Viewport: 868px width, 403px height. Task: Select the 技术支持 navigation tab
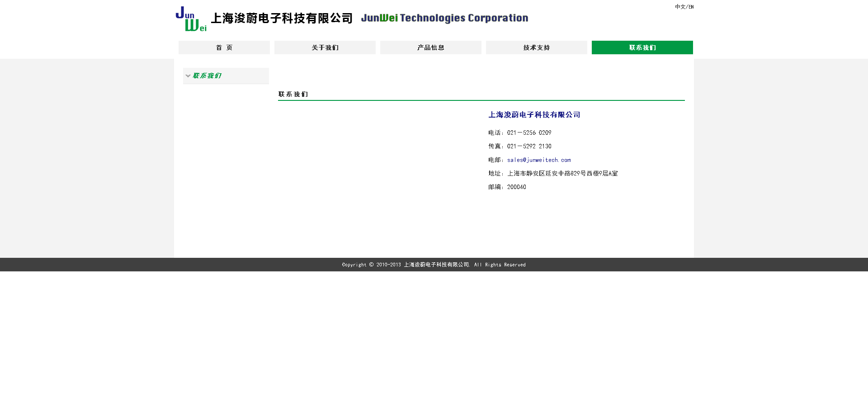pyautogui.click(x=536, y=47)
